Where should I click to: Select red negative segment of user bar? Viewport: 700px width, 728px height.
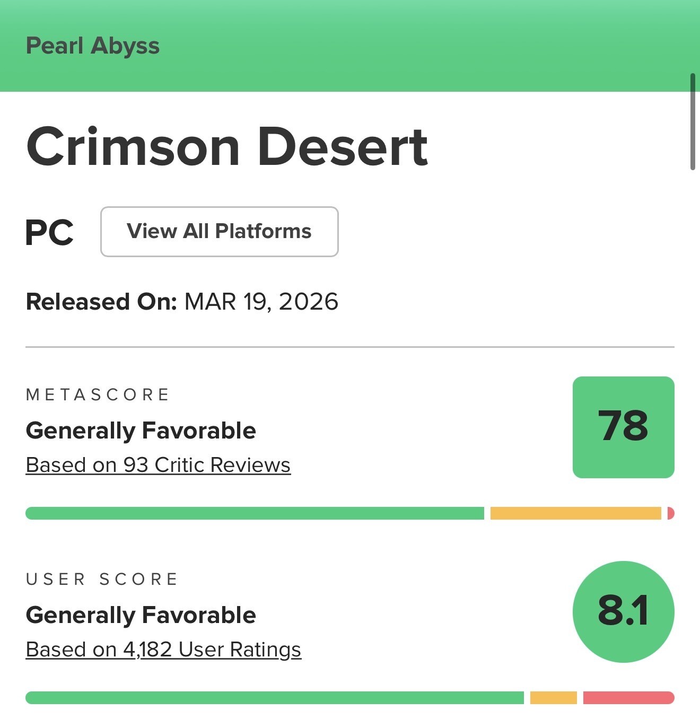tap(629, 698)
